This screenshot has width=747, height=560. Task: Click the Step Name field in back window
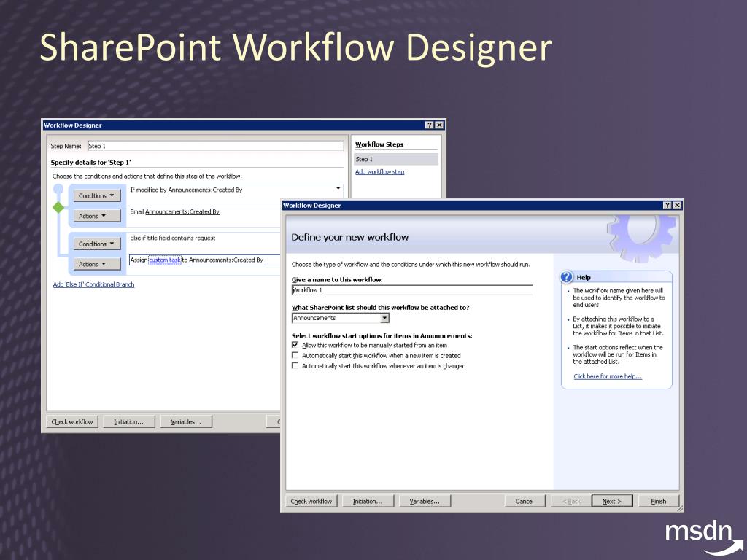[215, 146]
